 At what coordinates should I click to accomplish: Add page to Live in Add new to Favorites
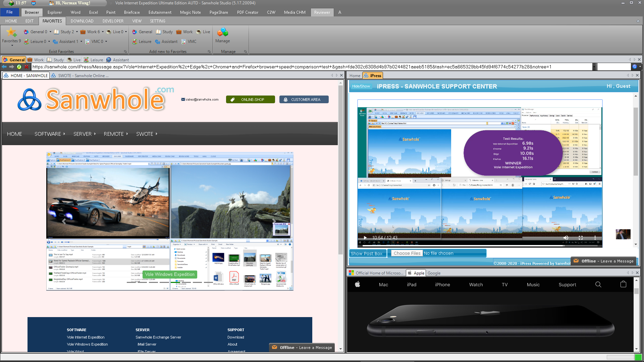tap(203, 32)
